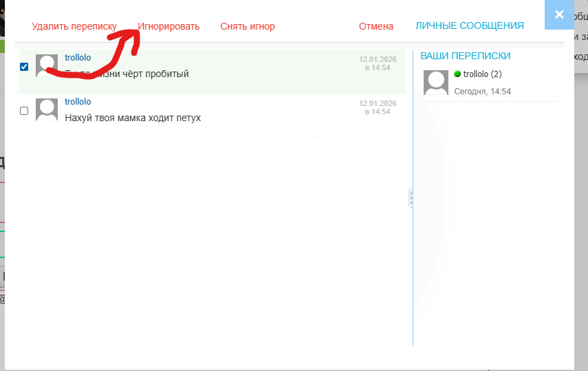Click the avatar icon in the highlighted message row

tap(47, 64)
